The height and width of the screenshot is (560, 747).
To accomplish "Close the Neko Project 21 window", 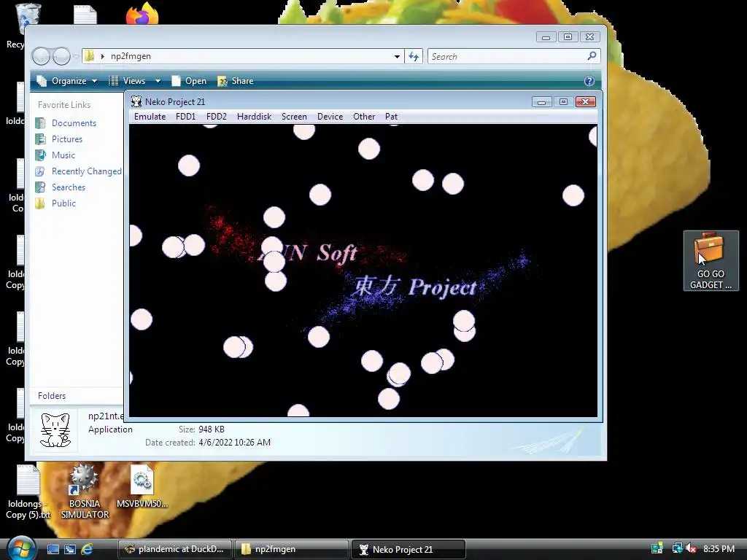I will (x=586, y=102).
